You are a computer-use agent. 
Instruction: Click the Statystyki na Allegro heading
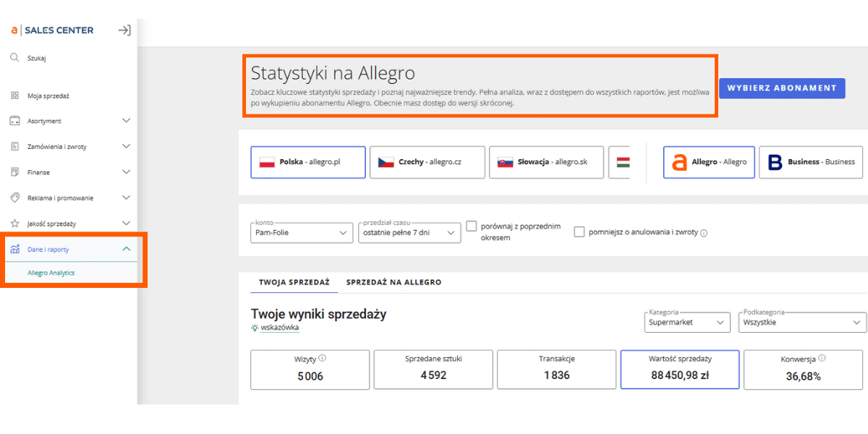pyautogui.click(x=333, y=73)
